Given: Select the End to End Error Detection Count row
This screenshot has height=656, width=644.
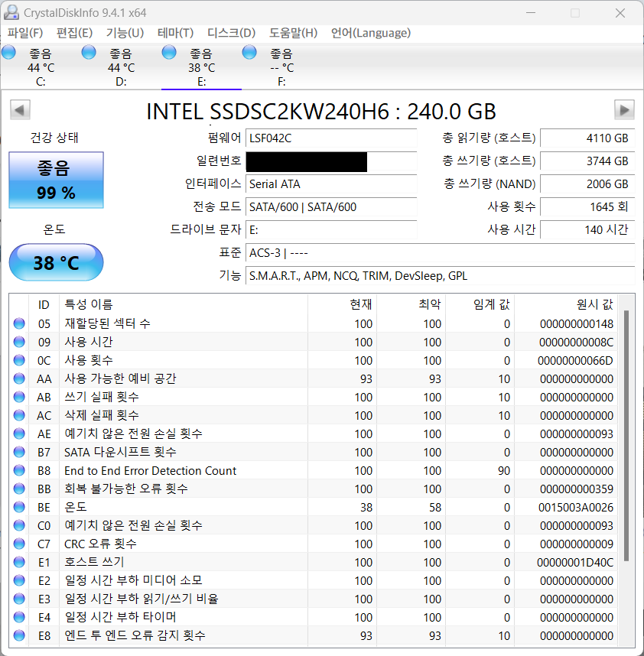Looking at the screenshot, I should [x=313, y=471].
